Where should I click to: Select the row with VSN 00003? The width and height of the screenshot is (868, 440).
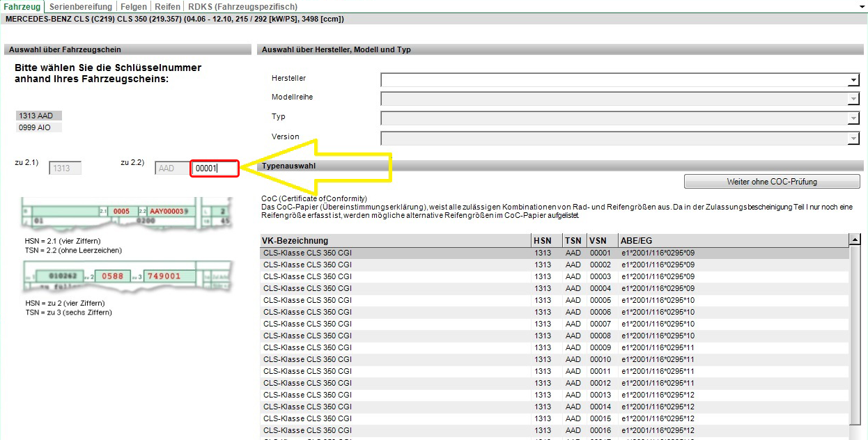point(555,276)
